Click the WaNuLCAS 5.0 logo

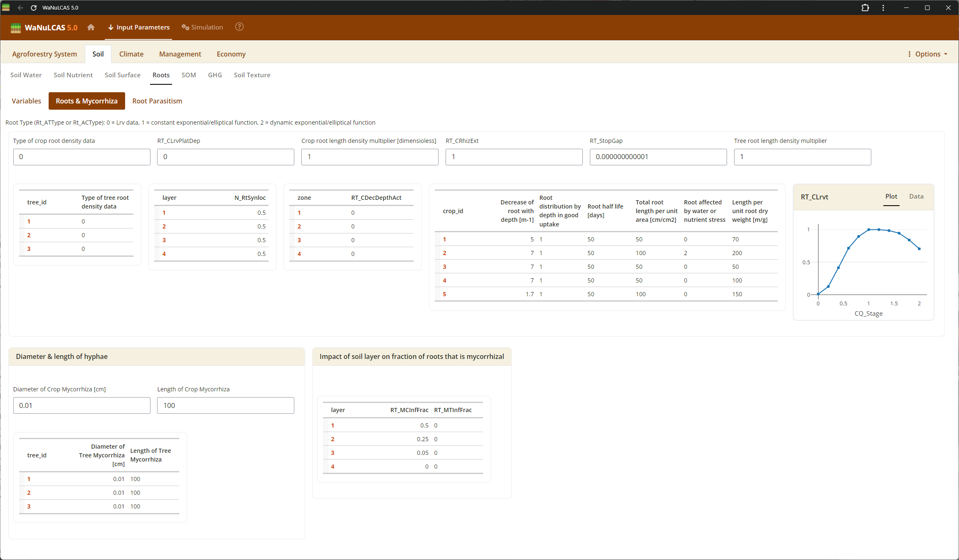[44, 27]
